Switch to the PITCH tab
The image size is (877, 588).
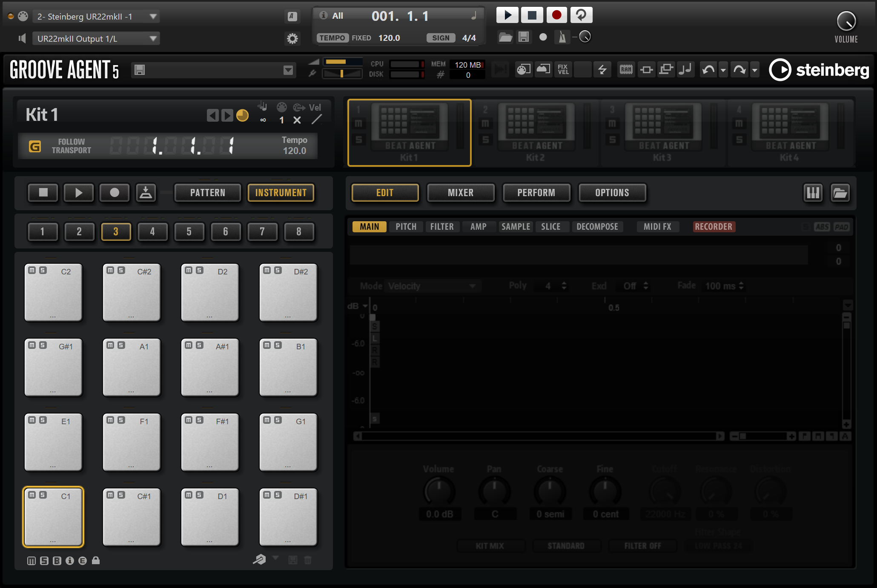tap(406, 227)
